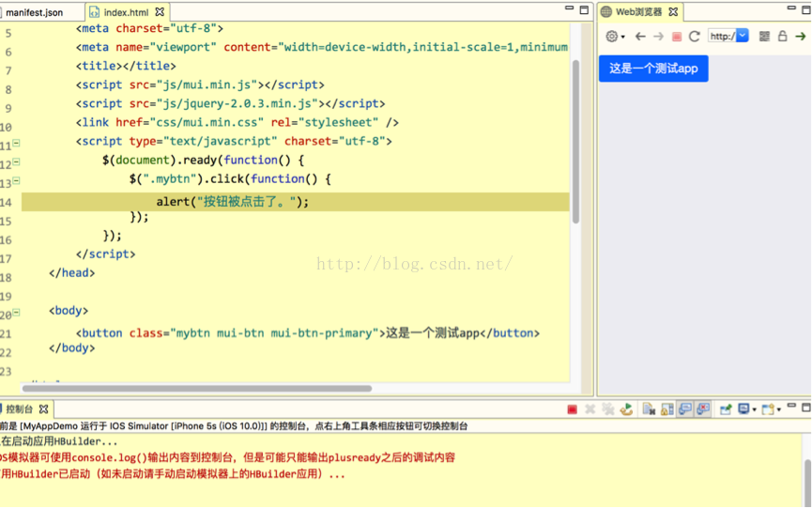Image resolution: width=812 pixels, height=508 pixels.
Task: Click the </head> closing tag
Action: (x=72, y=273)
